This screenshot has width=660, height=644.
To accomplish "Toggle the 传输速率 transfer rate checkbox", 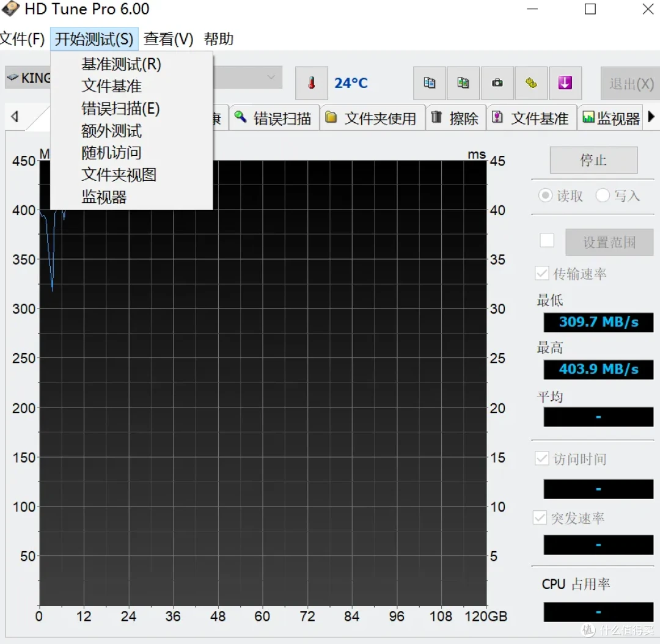I will (541, 273).
